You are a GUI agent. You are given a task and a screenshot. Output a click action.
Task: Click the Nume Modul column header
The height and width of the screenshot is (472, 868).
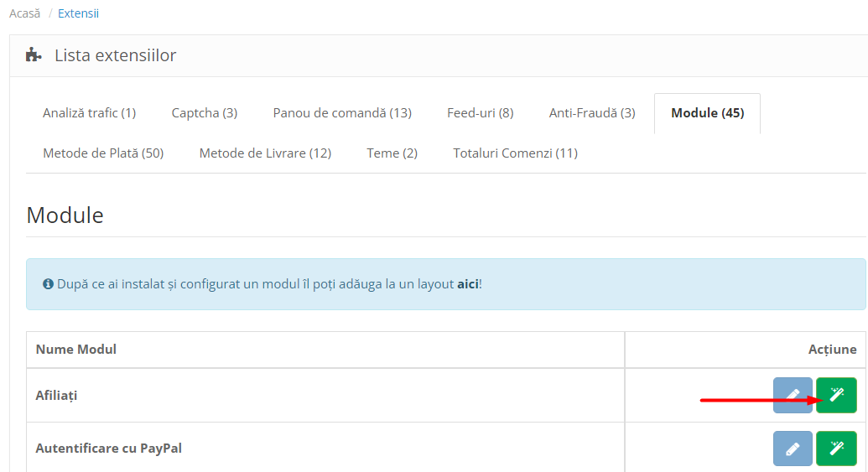click(75, 350)
